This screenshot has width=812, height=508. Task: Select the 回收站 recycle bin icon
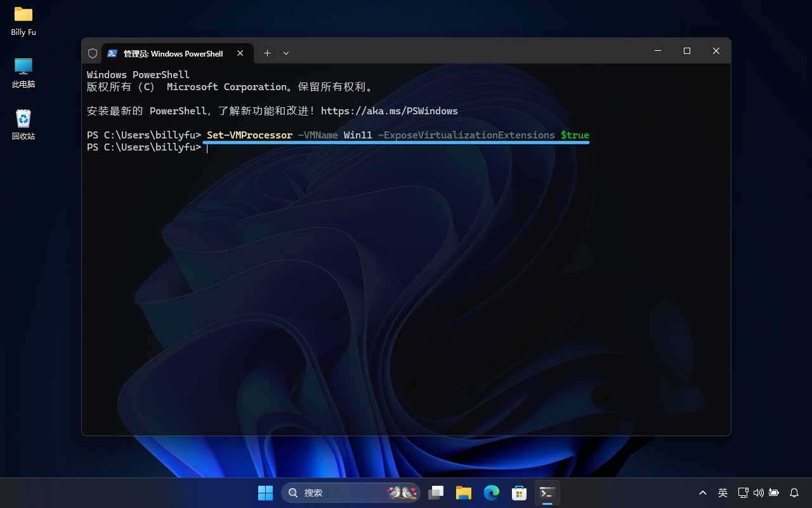pyautogui.click(x=23, y=125)
